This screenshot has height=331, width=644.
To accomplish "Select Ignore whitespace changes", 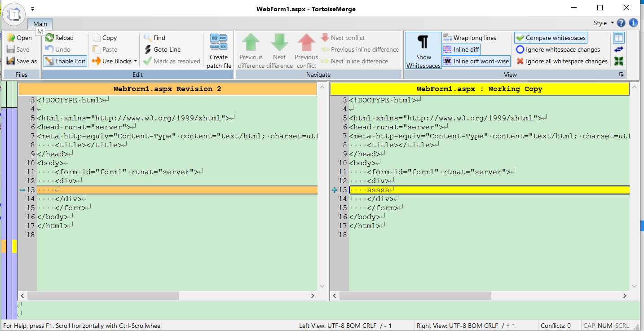I will point(558,49).
